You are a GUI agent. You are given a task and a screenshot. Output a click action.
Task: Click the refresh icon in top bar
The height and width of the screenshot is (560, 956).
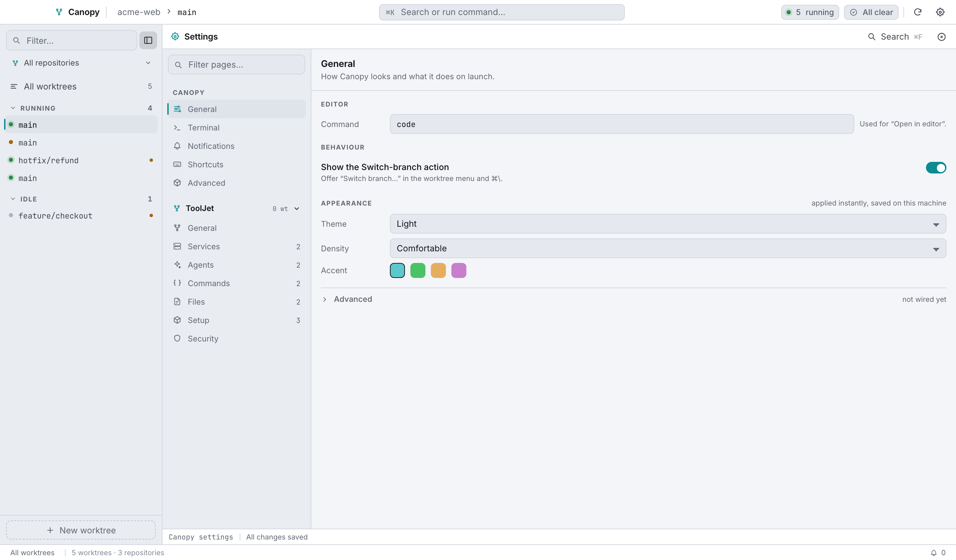point(917,12)
